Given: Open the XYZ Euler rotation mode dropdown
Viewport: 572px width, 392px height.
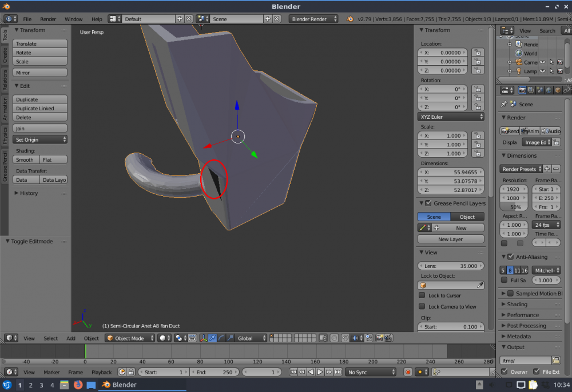Looking at the screenshot, I should (451, 117).
